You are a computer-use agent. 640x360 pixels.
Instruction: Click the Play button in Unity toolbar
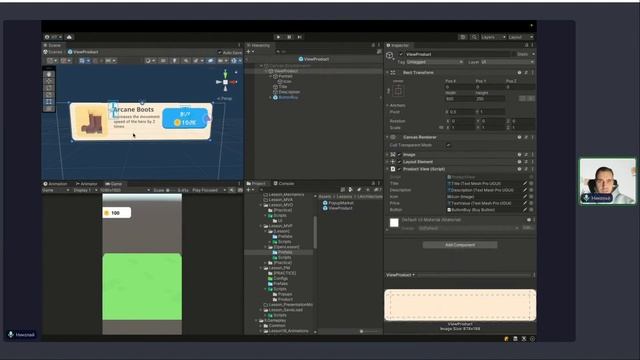coord(278,37)
